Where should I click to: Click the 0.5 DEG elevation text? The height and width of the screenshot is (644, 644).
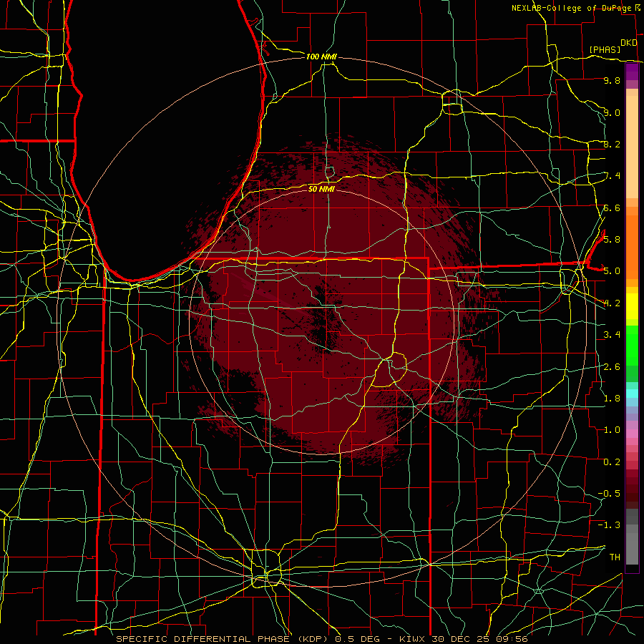click(356, 639)
